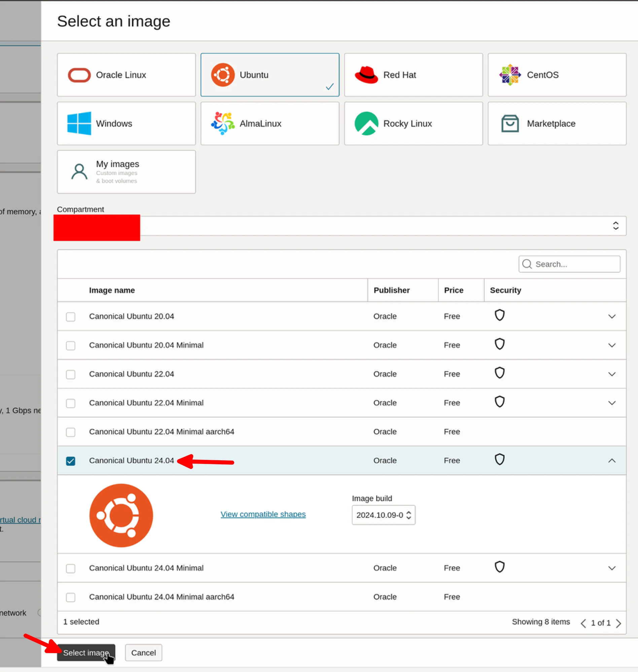Uncheck Canonical Ubuntu 24.04 checkbox

tap(71, 461)
